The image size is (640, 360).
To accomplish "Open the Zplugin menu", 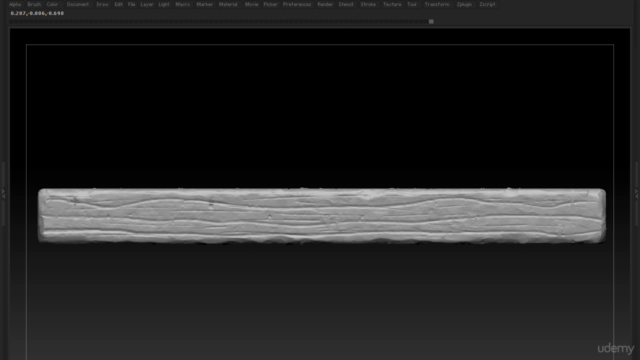I will (x=464, y=4).
